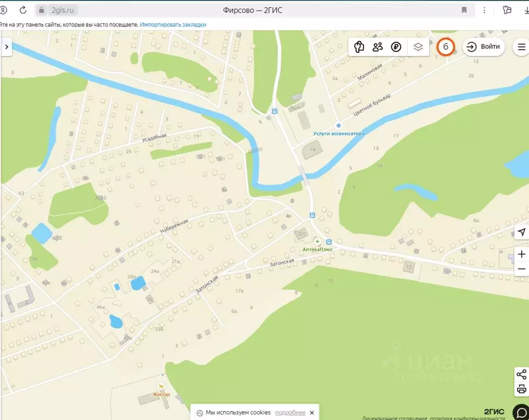Locate me with the geolocation arrow
The height and width of the screenshot is (420, 529).
click(521, 232)
